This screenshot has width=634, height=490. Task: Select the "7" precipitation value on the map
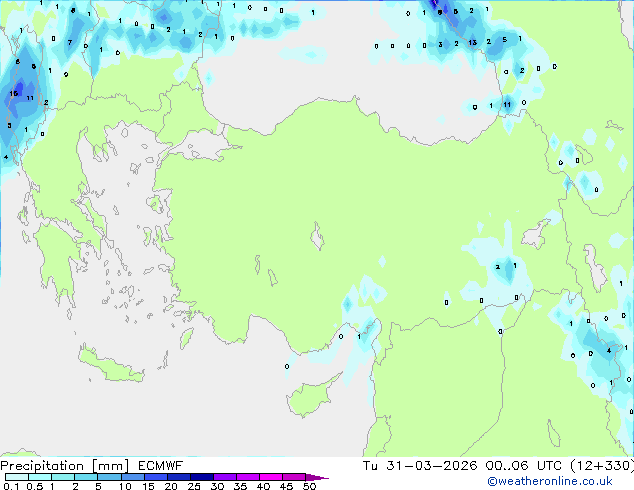tap(70, 42)
